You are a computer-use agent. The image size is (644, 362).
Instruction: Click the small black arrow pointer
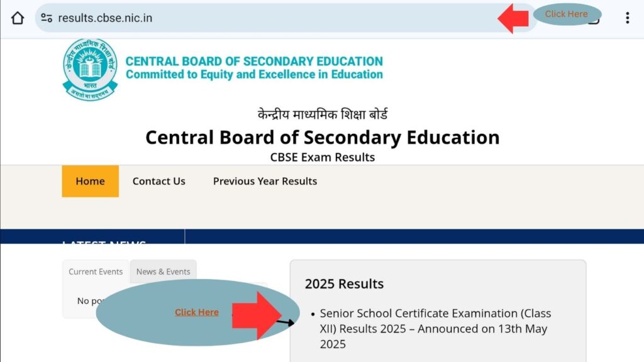[287, 323]
